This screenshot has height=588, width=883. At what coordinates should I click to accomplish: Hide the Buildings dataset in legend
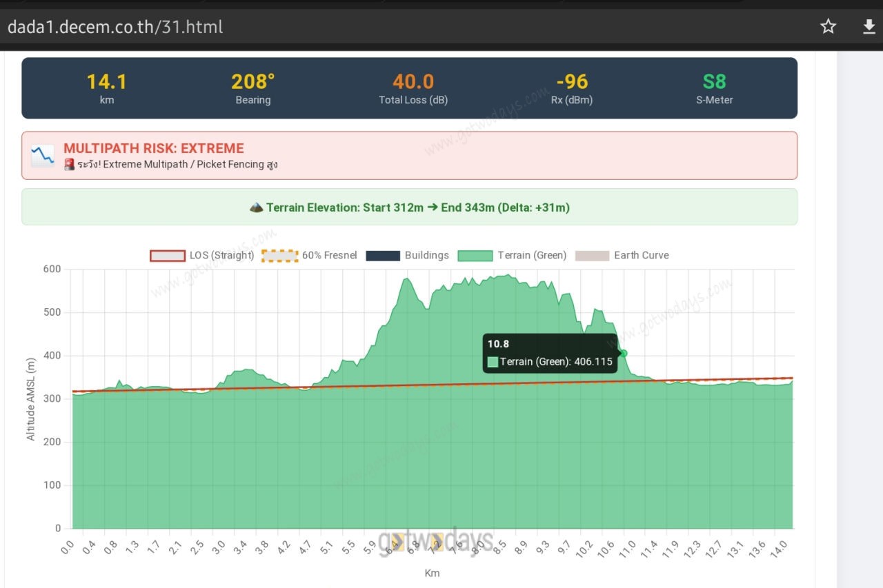tap(383, 256)
